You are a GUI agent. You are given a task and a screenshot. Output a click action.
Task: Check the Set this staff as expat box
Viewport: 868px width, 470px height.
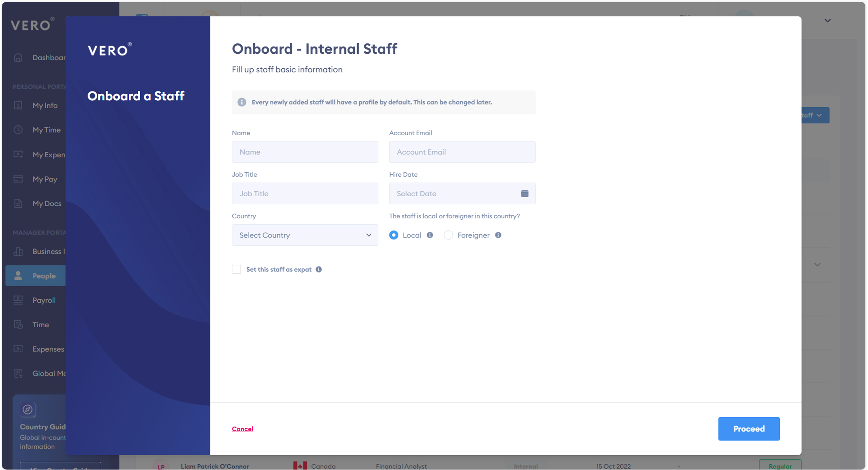(x=236, y=270)
